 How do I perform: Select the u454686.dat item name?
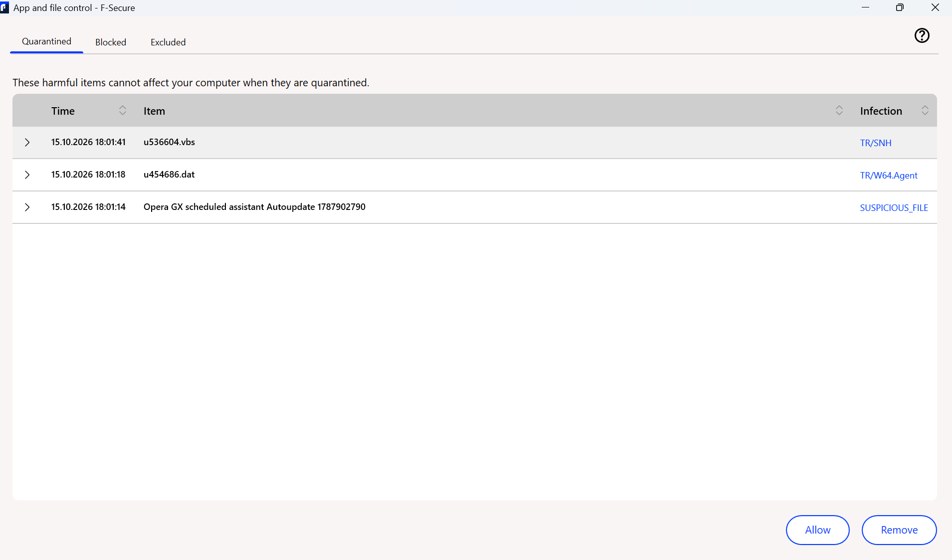tap(169, 175)
